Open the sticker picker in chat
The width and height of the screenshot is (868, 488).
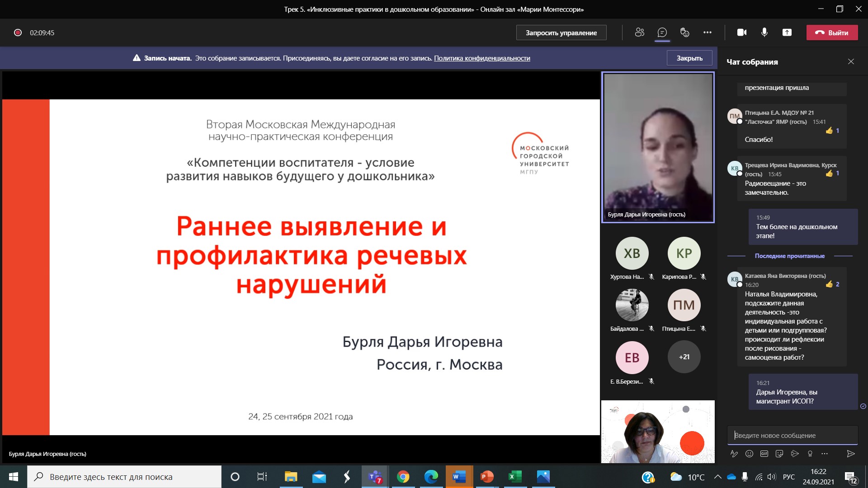pyautogui.click(x=779, y=454)
